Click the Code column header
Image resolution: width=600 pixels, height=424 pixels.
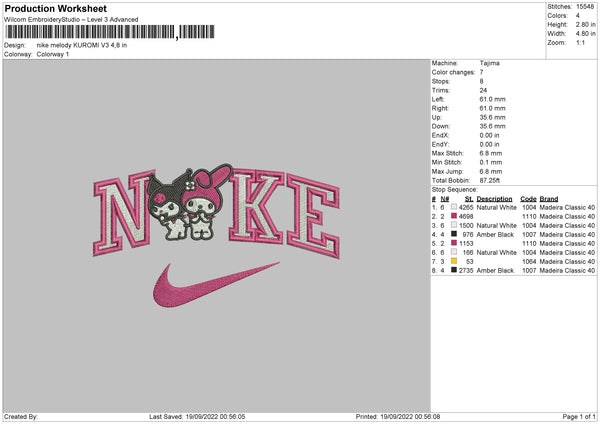(x=528, y=199)
